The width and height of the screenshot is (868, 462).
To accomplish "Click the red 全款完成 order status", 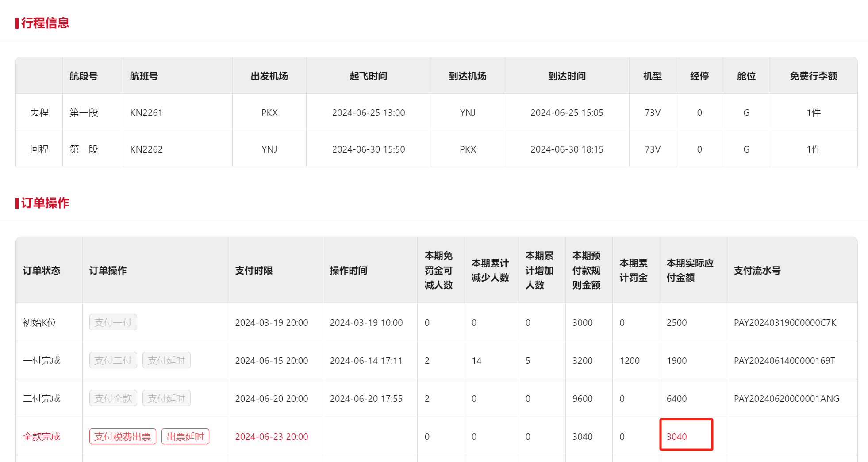I will tap(42, 437).
